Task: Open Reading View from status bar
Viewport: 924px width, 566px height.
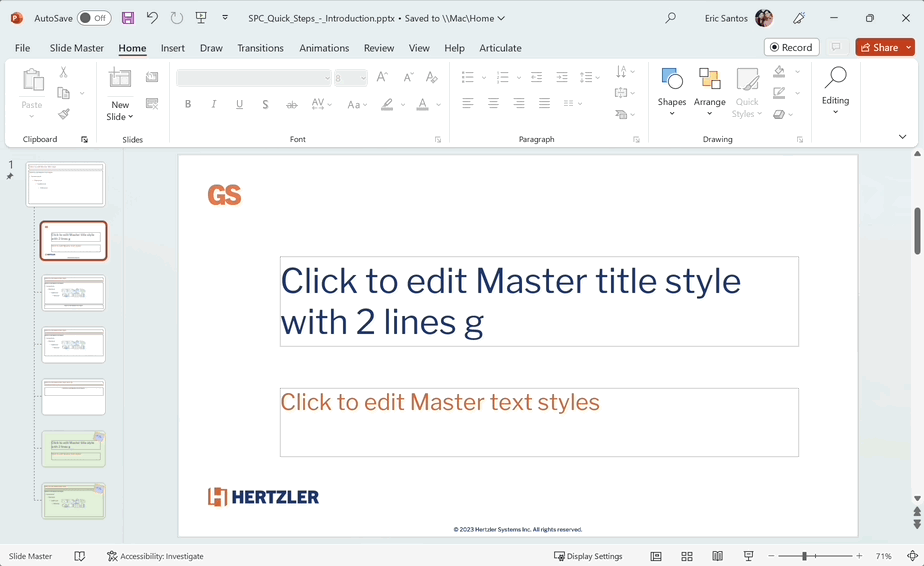Action: pos(717,556)
